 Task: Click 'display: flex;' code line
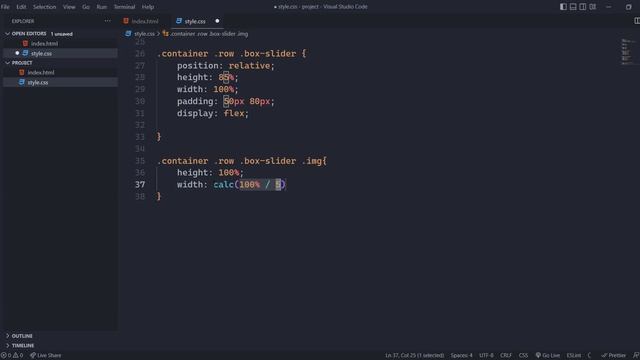pos(213,113)
